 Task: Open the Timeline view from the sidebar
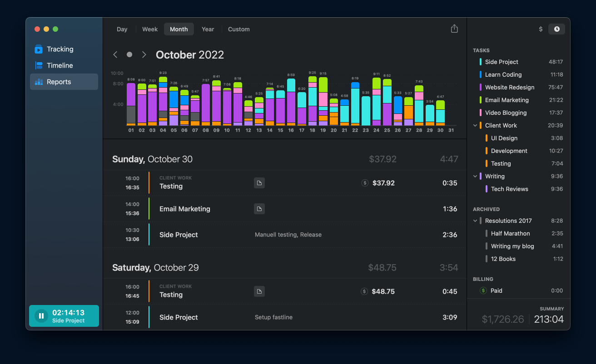[38, 65]
